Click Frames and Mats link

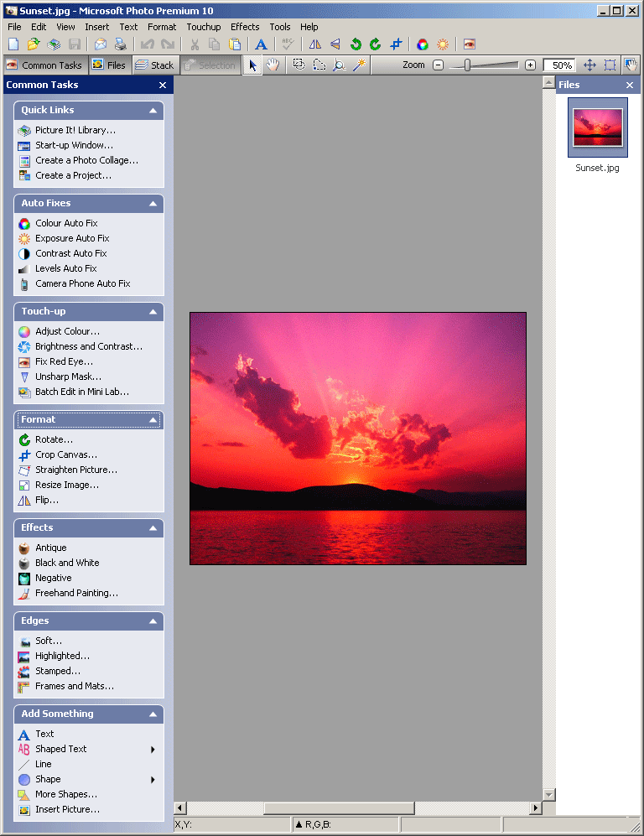pyautogui.click(x=75, y=686)
